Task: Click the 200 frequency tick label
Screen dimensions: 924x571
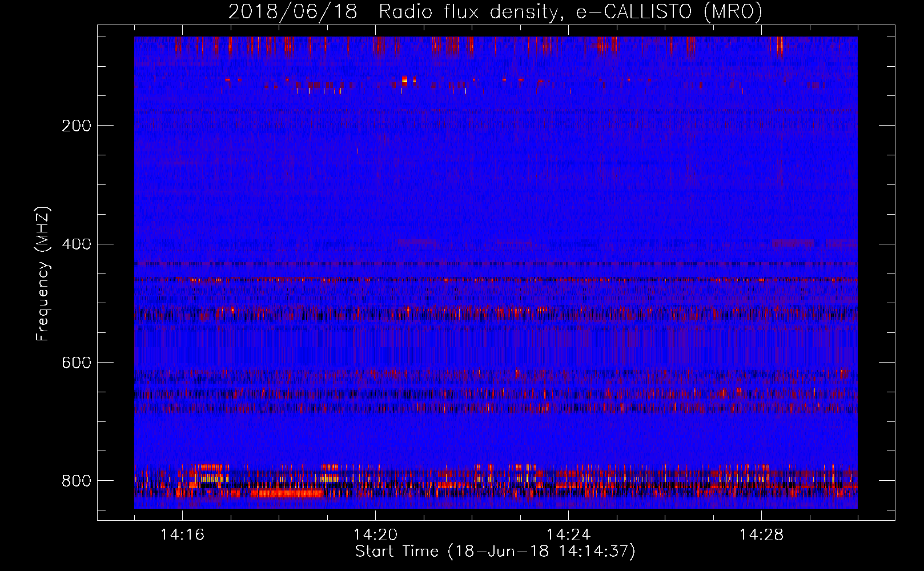Action: click(77, 126)
